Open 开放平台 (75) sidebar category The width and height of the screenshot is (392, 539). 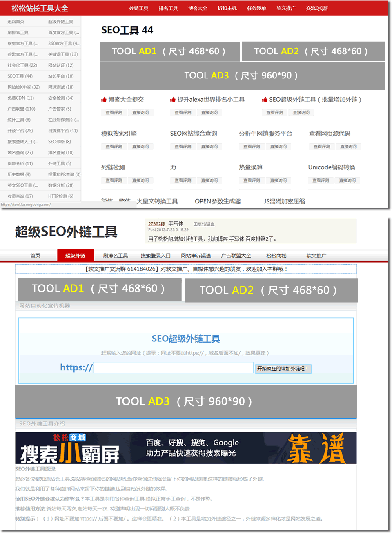[20, 131]
